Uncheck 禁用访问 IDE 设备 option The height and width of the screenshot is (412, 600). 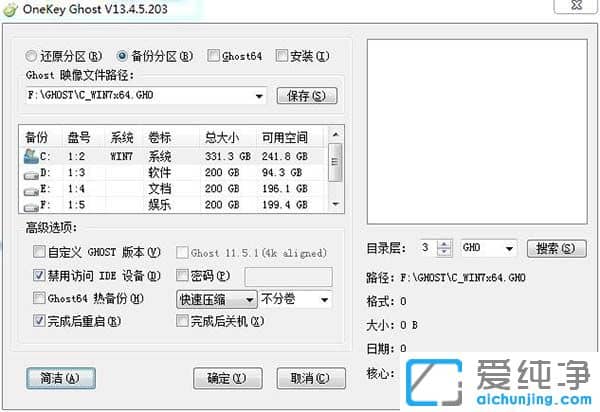[39, 275]
